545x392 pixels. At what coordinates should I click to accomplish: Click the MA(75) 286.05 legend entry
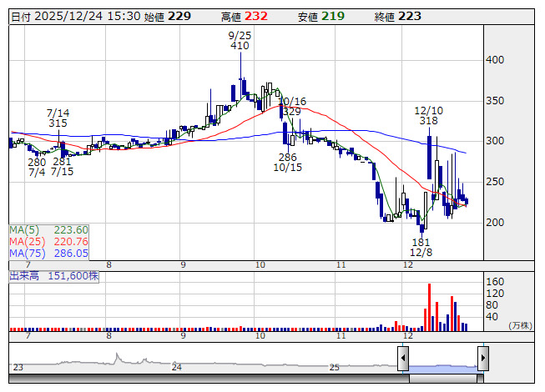pos(48,253)
